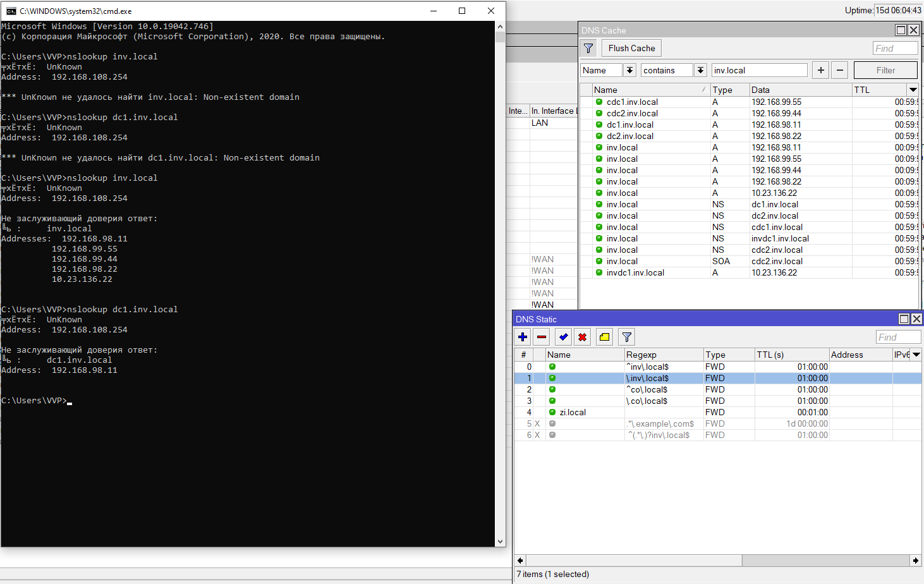Screen dimensions: 924x584
Task: Select dc1.inv.local cache entry
Action: click(x=749, y=125)
